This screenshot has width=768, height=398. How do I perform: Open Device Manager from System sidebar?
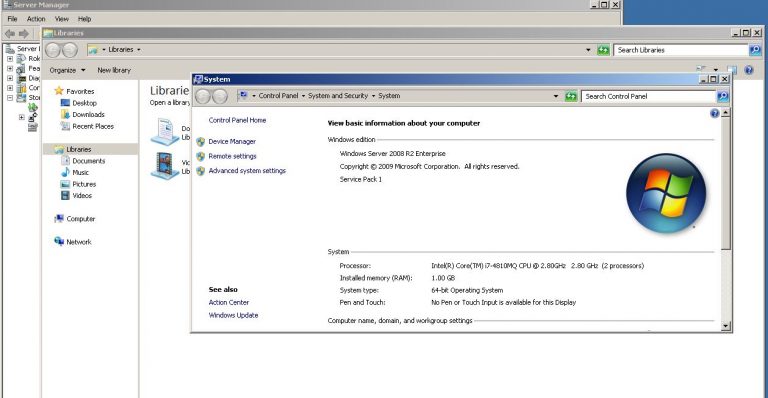click(232, 141)
